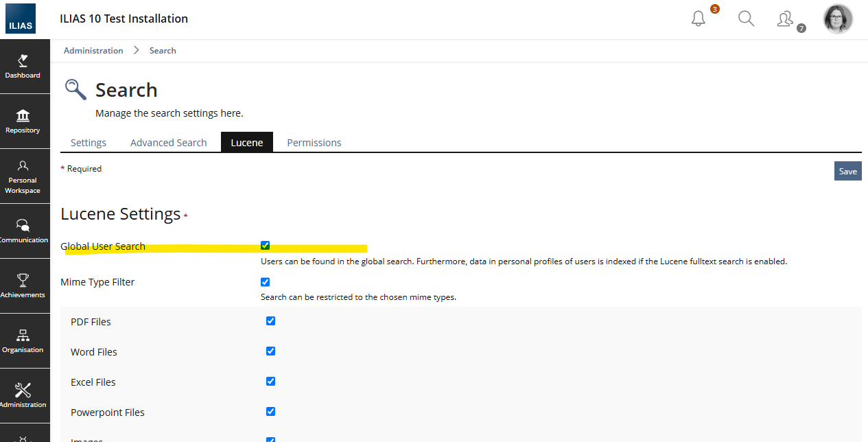Click the magnifier search icon in header
Viewport: 868px width, 442px height.
(746, 19)
